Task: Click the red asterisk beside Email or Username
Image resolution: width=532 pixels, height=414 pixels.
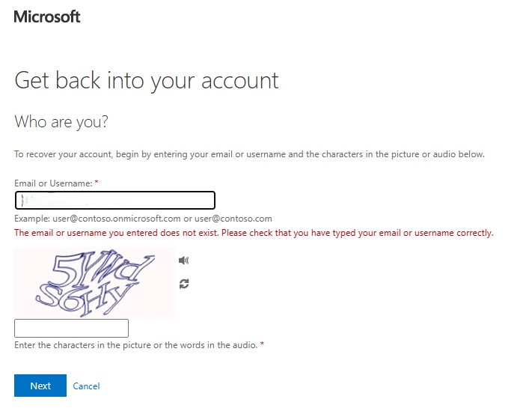Action: [97, 182]
